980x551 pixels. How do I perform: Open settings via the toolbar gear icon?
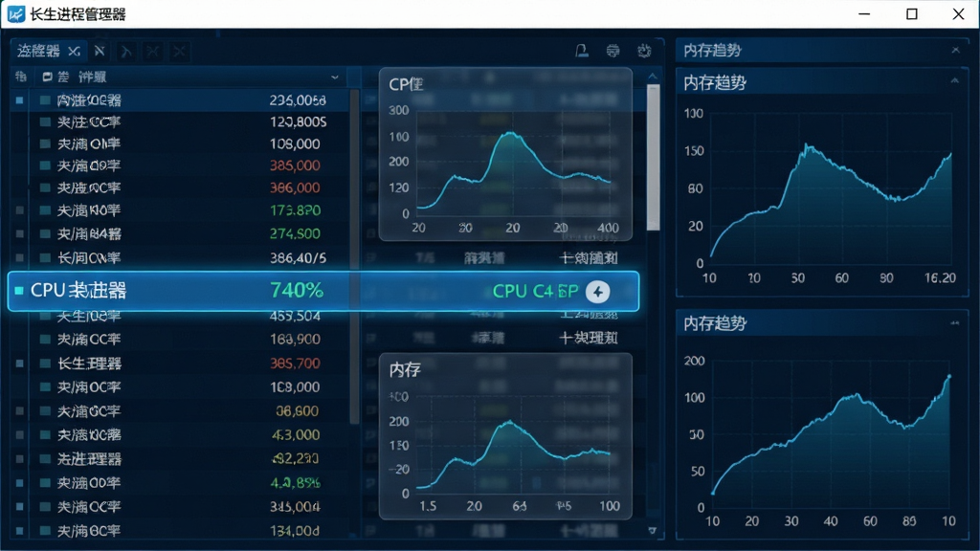644,52
